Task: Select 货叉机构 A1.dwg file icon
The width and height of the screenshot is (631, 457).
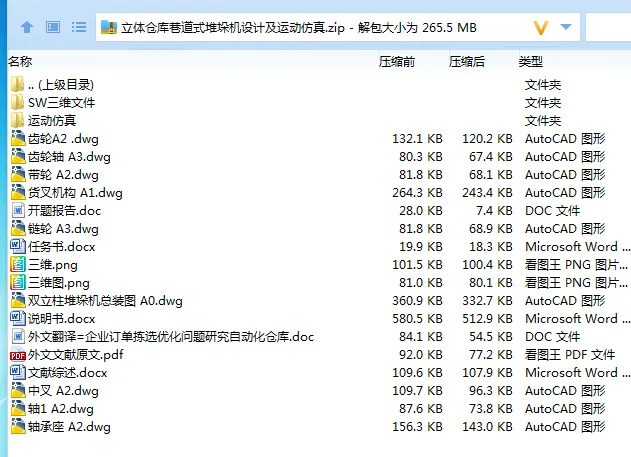Action: pos(18,192)
